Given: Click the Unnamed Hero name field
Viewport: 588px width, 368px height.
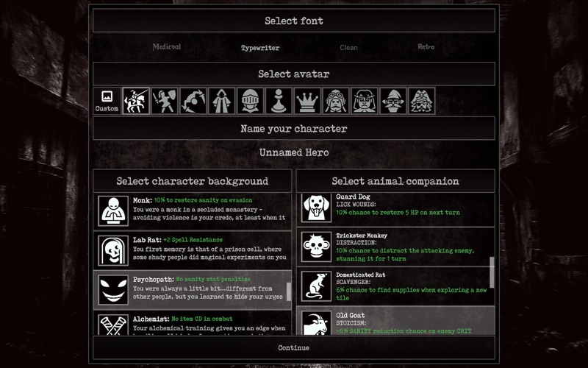Looking at the screenshot, I should [x=294, y=152].
